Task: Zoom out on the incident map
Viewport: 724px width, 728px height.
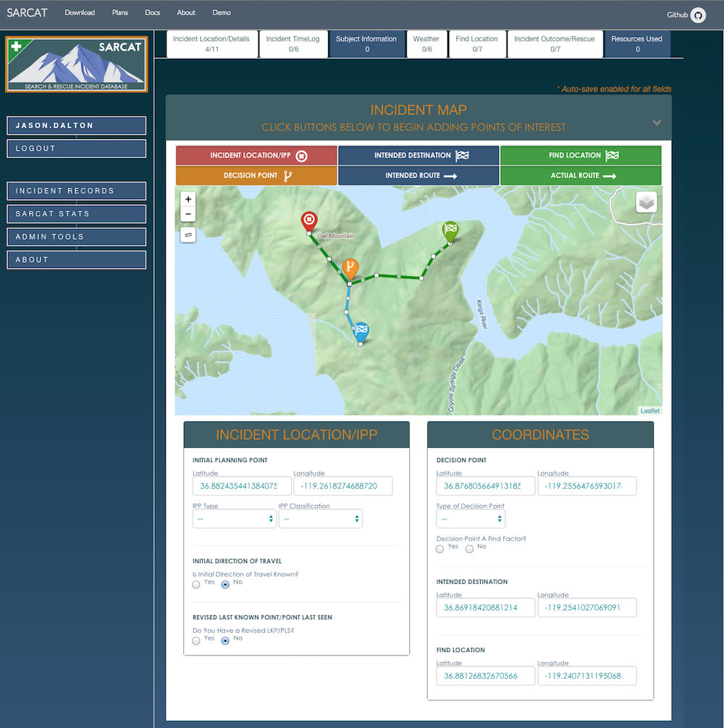Action: point(188,214)
